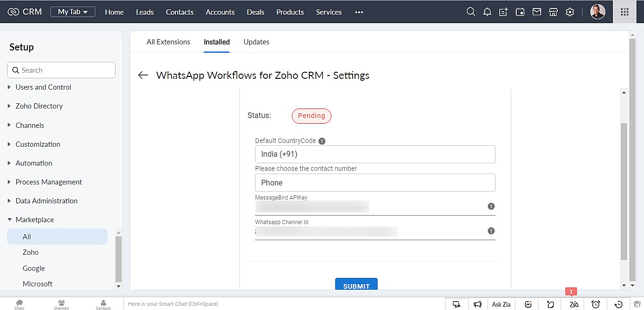Click the SUBMIT button
The image size is (644, 310).
[x=356, y=285]
